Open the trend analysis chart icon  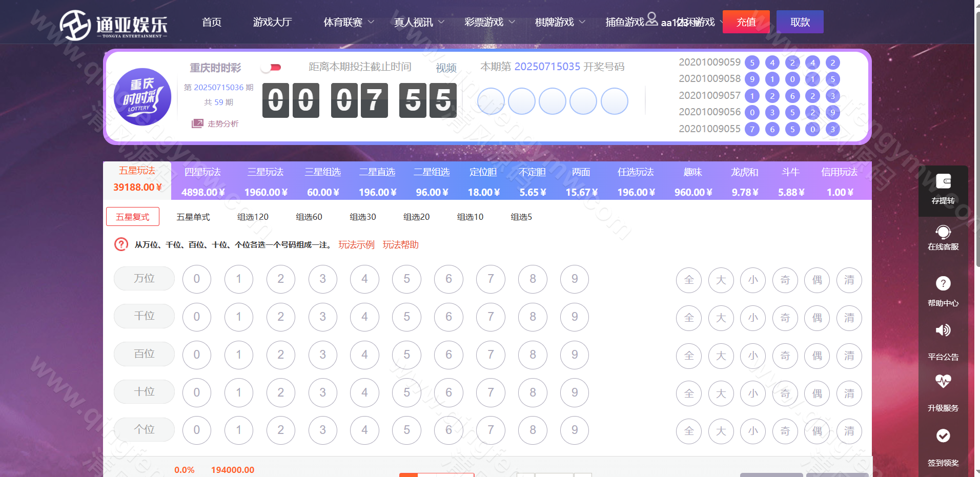point(197,123)
